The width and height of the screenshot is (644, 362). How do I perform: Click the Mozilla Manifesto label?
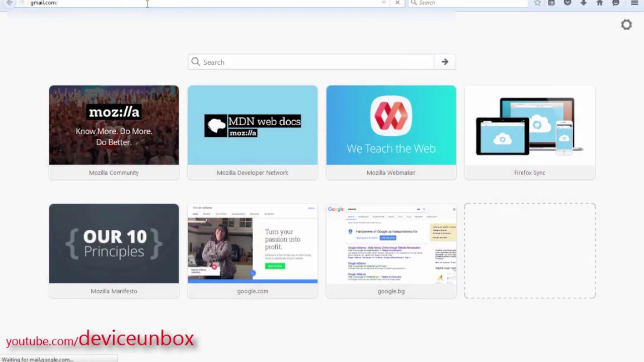[114, 291]
